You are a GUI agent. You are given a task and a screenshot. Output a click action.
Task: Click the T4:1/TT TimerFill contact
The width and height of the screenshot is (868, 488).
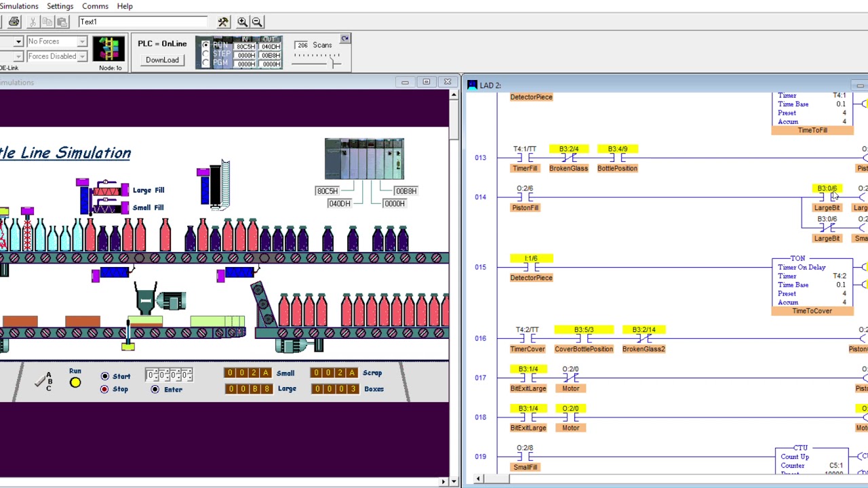pyautogui.click(x=525, y=158)
